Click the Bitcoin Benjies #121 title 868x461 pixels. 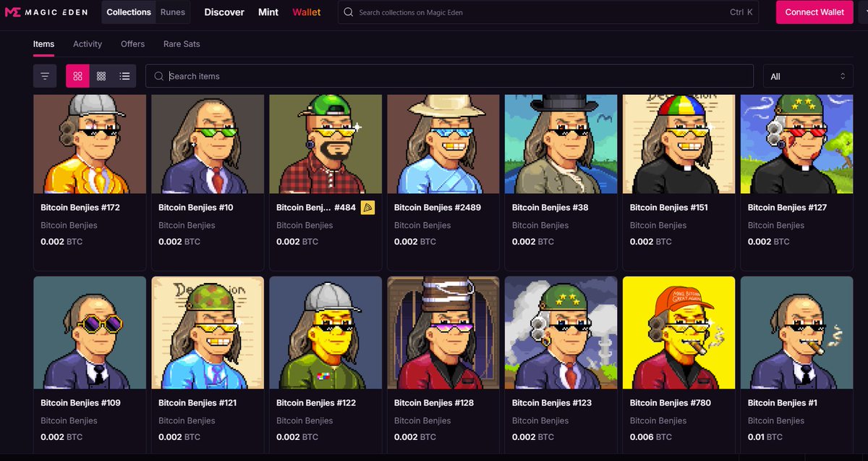pos(197,403)
